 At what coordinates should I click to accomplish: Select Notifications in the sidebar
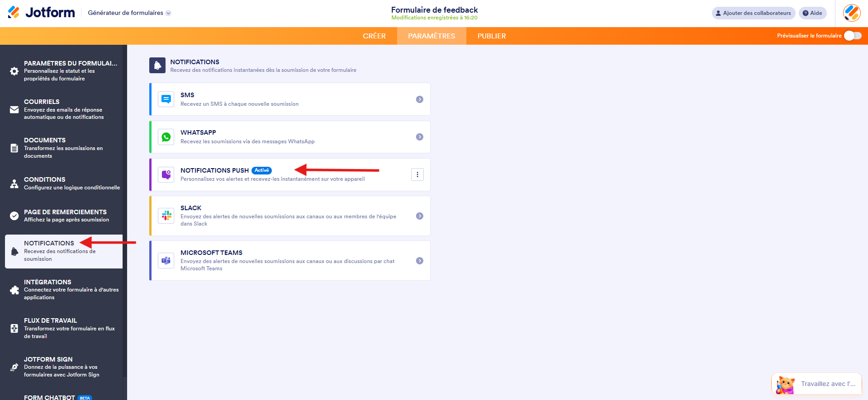coord(63,251)
